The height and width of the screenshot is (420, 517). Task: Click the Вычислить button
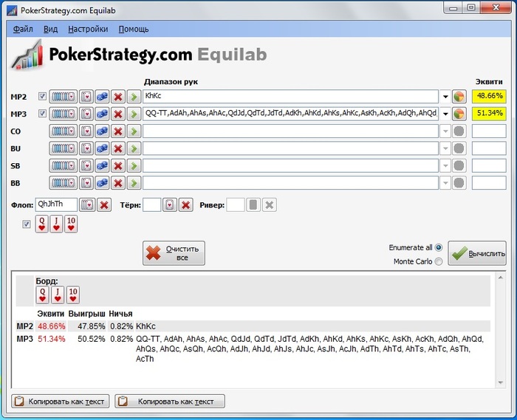tap(477, 253)
